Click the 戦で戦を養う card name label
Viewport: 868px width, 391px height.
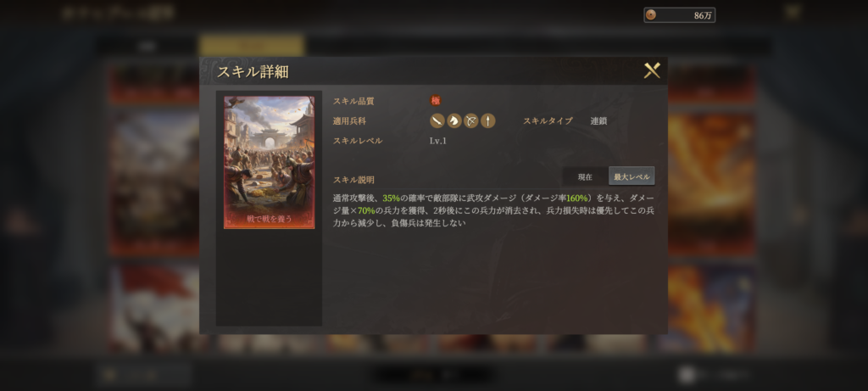(269, 219)
